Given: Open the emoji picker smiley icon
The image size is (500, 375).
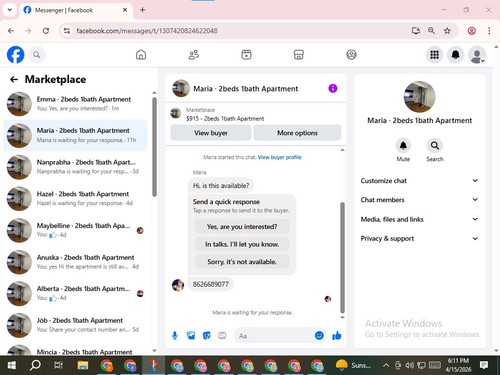Looking at the screenshot, I should click(x=319, y=335).
